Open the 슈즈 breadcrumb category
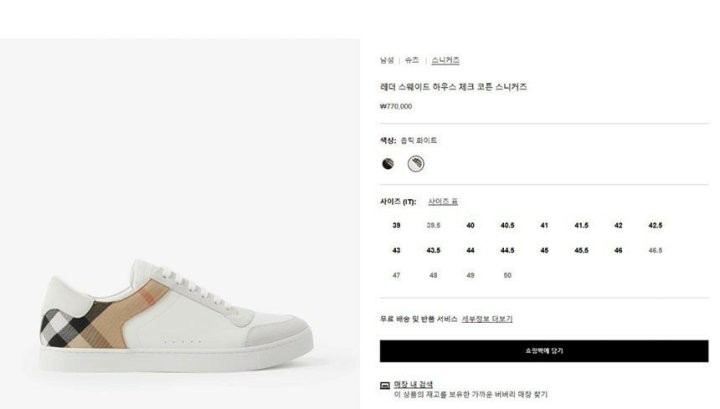Viewport: 720px width, 409px height. point(412,60)
